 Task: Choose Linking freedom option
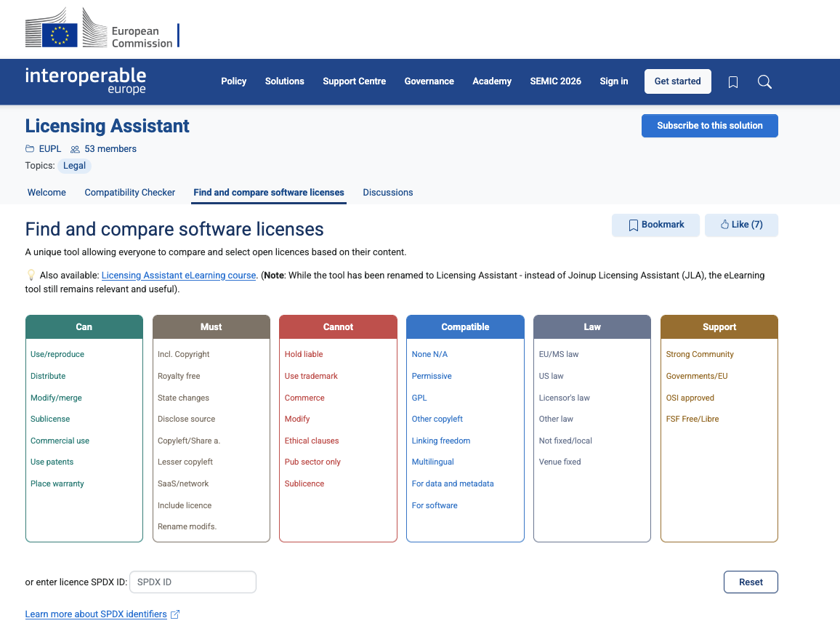point(441,441)
